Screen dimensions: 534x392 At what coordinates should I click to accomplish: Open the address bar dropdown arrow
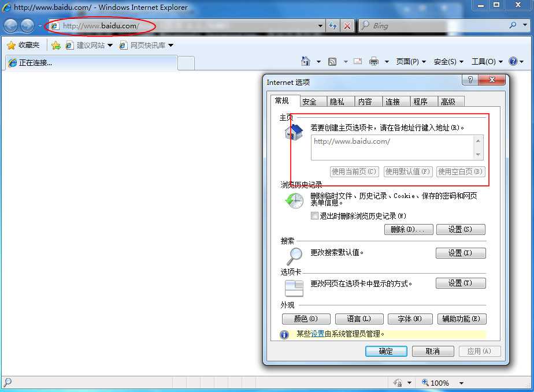320,26
